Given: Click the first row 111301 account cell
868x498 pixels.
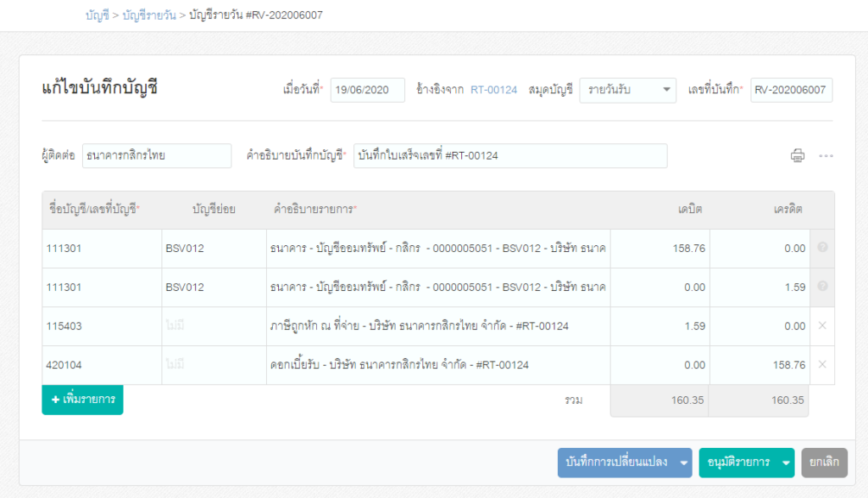Looking at the screenshot, I should pyautogui.click(x=102, y=249).
